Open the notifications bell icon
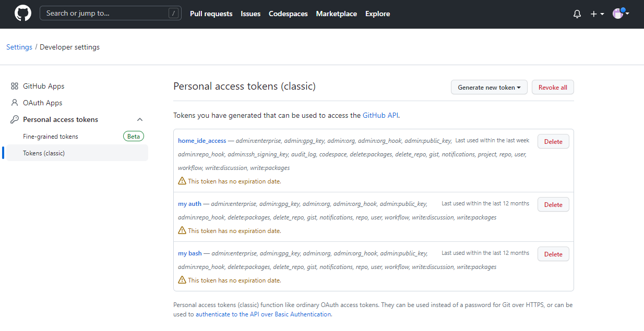Image resolution: width=644 pixels, height=331 pixels. [x=577, y=14]
